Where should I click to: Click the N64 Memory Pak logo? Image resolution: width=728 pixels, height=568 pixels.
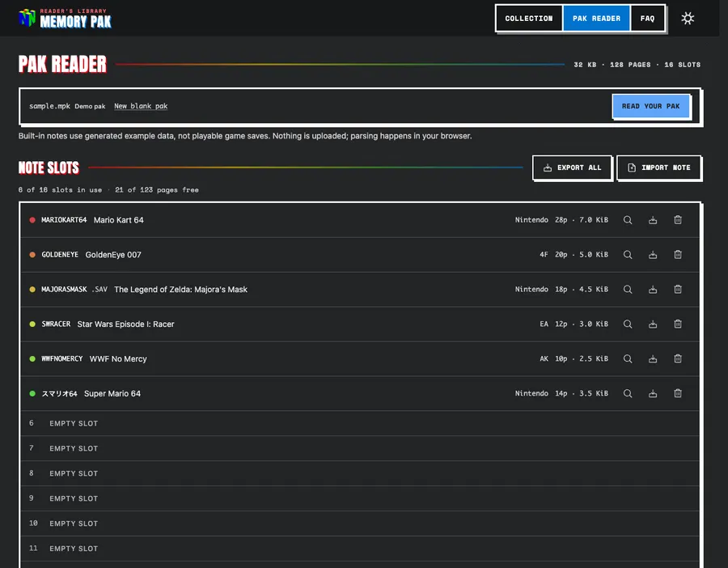[x=27, y=18]
